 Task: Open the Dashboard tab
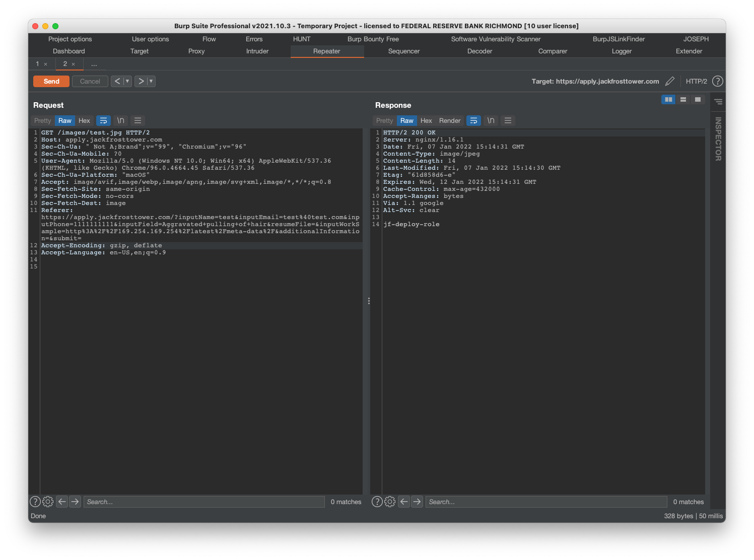pyautogui.click(x=69, y=51)
